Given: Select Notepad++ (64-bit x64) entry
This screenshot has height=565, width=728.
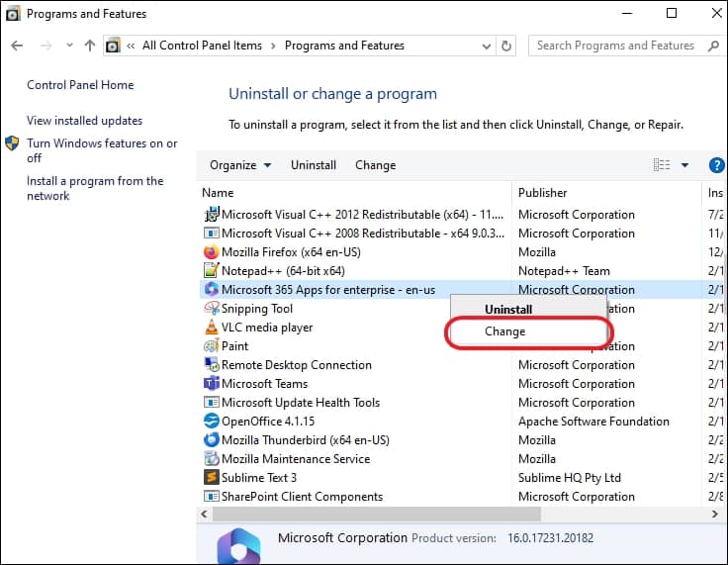Looking at the screenshot, I should [x=283, y=271].
